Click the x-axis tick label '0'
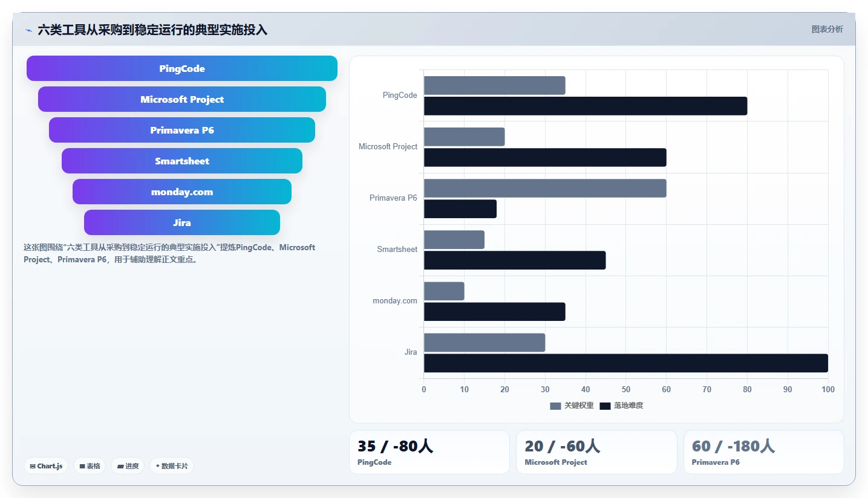Image resolution: width=868 pixels, height=498 pixels. 424,389
